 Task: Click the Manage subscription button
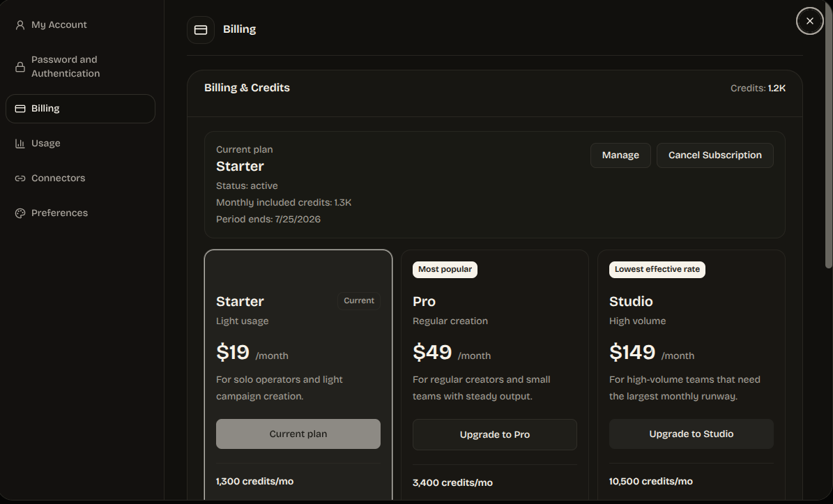tap(620, 155)
